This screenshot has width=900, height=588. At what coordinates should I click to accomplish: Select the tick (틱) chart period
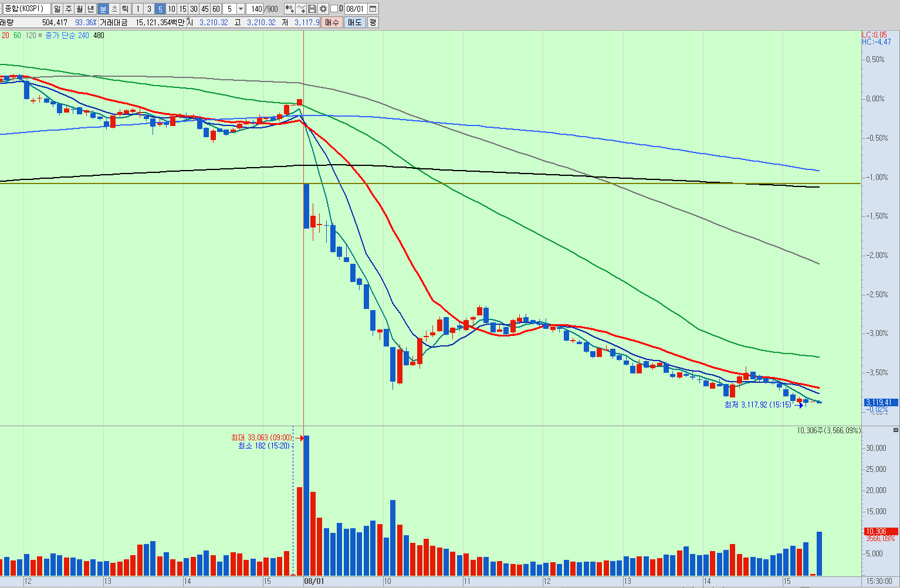point(126,9)
